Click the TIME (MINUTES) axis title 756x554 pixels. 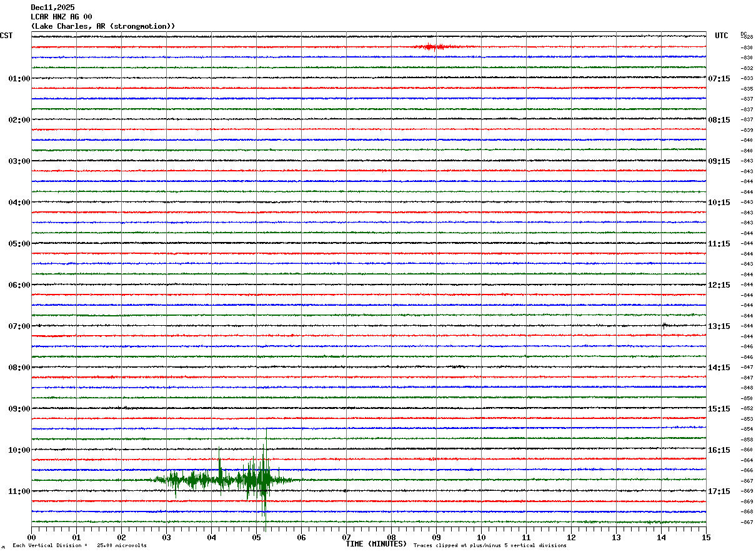point(376,544)
